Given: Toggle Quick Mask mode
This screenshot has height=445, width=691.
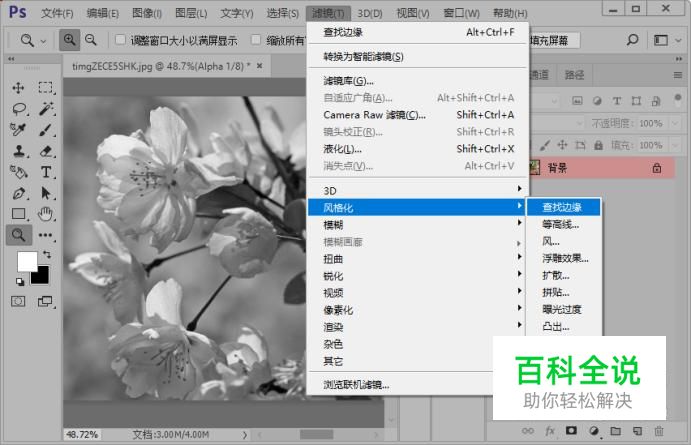Looking at the screenshot, I should pos(18,301).
